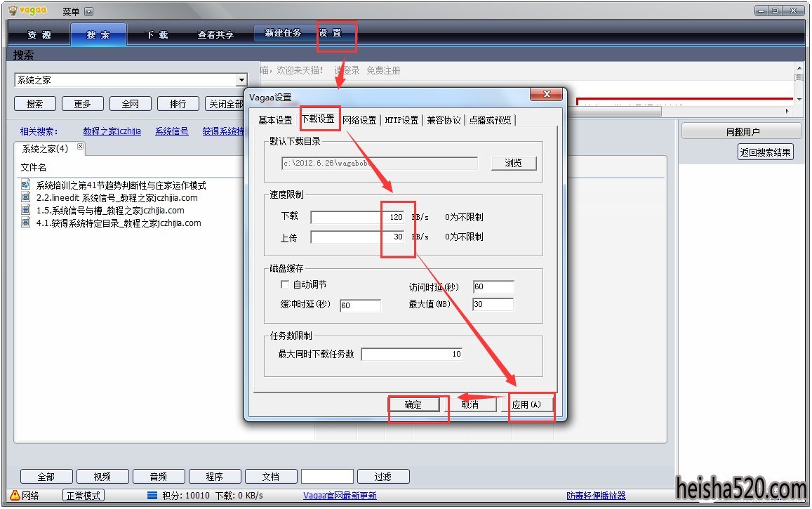
Task: Switch to 点播或预览 tab in settings dialog
Action: pyautogui.click(x=490, y=120)
